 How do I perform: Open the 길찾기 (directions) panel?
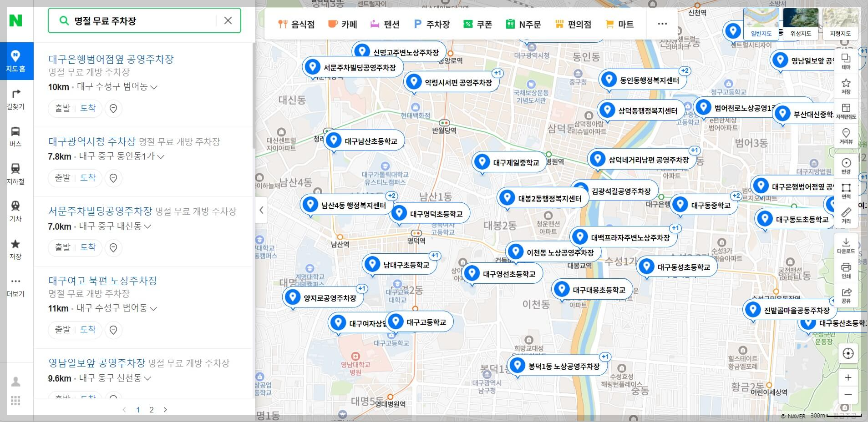pos(16,99)
